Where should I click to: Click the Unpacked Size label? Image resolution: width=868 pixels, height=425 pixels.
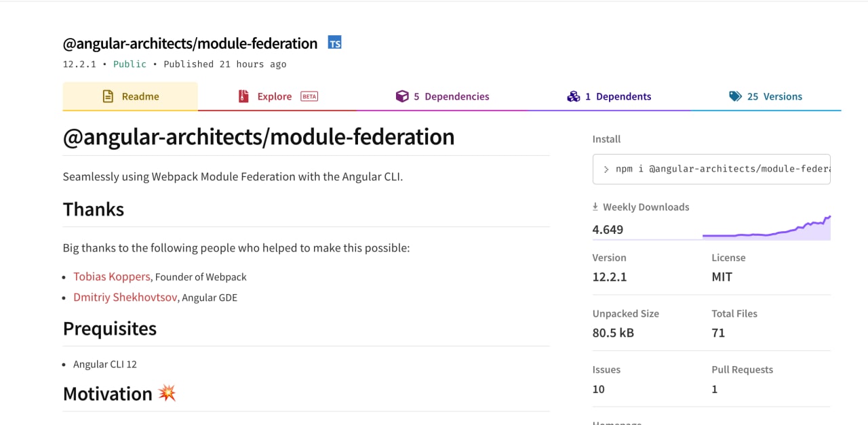626,313
